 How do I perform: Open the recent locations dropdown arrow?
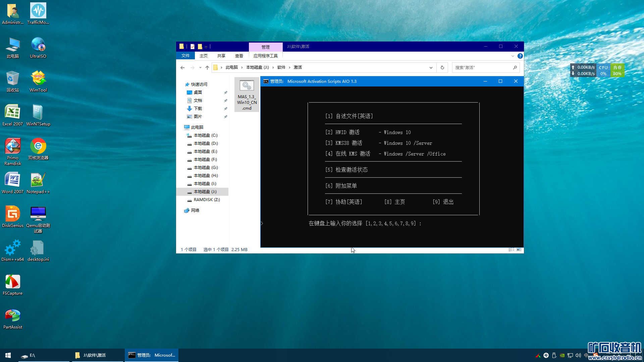200,67
